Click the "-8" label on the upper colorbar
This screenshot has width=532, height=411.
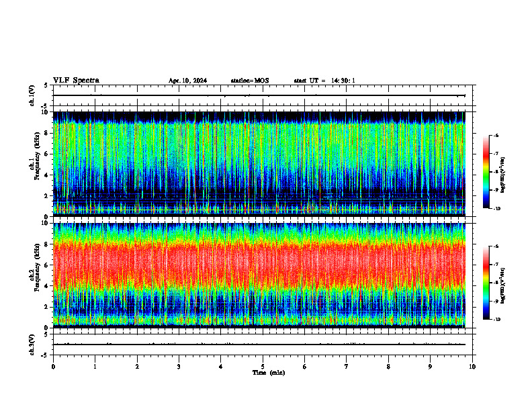[x=496, y=172]
